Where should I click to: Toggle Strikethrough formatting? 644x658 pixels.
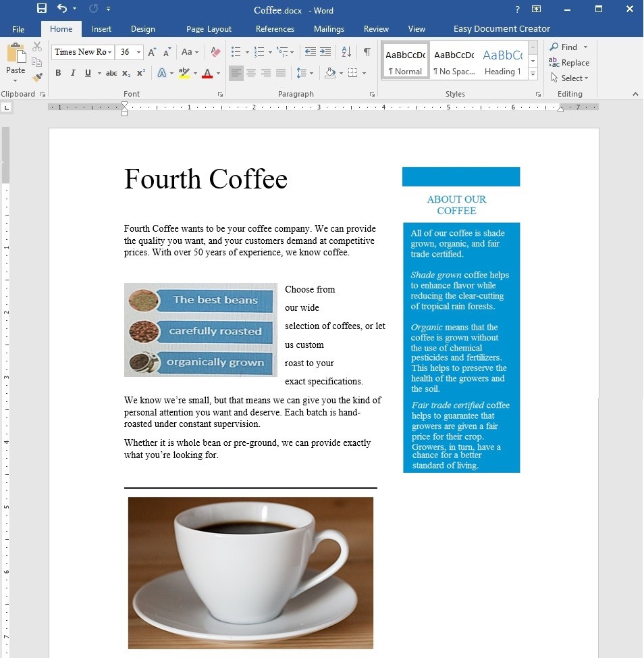click(x=111, y=74)
